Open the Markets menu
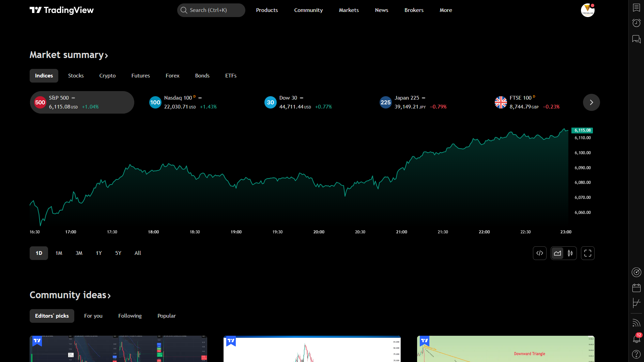 [349, 10]
